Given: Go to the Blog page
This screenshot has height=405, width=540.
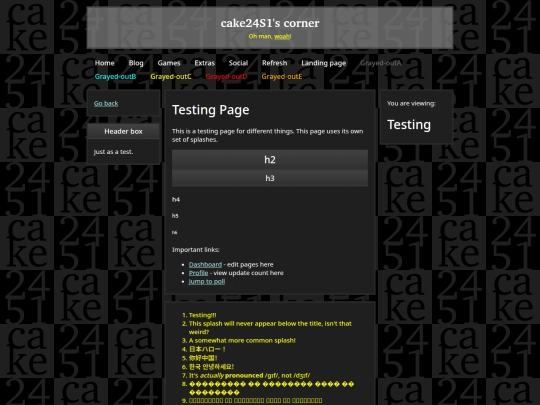Looking at the screenshot, I should coord(136,63).
